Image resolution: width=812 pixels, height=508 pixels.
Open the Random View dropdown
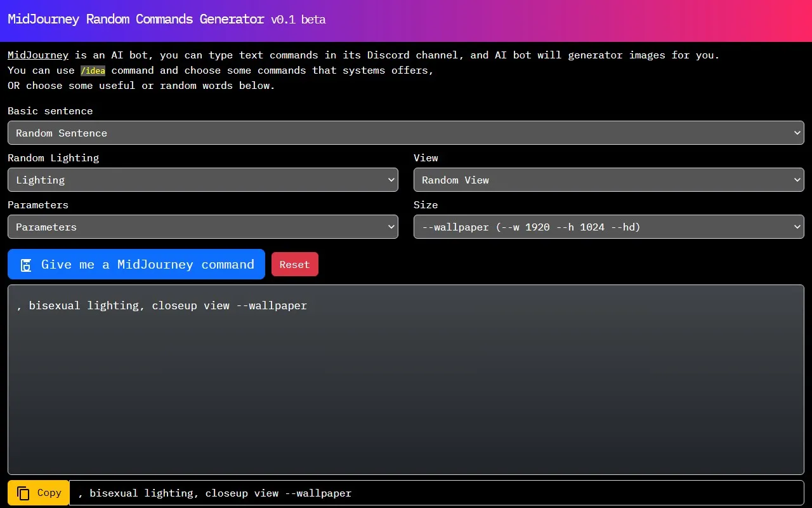click(608, 180)
